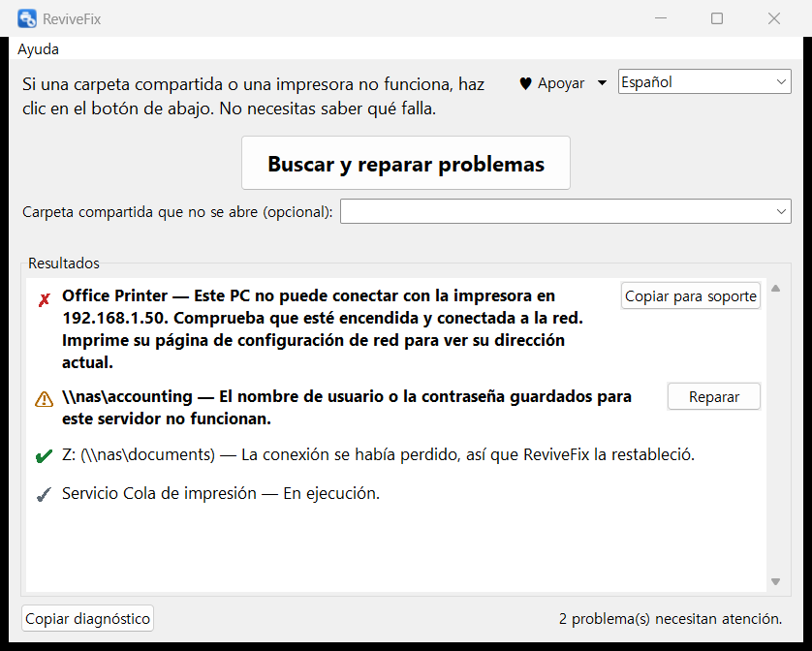Open the Español language dropdown
Viewport: 812px width, 651px height.
(x=704, y=81)
